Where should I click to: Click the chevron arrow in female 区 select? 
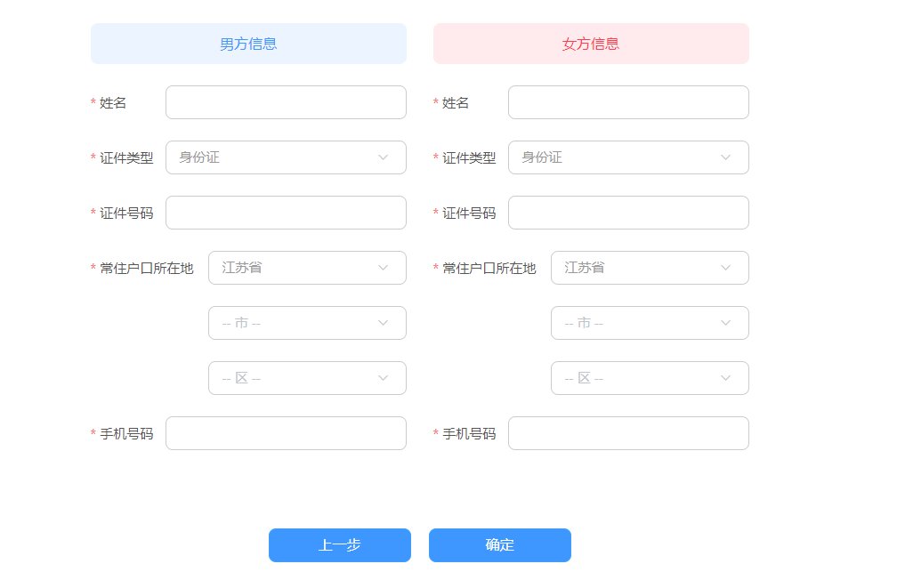point(726,378)
